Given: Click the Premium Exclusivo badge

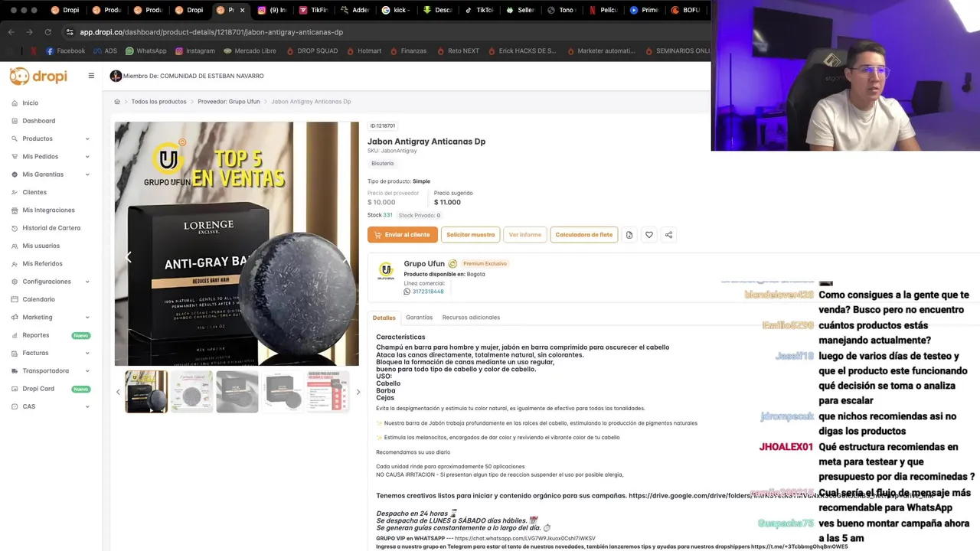Looking at the screenshot, I should 485,264.
